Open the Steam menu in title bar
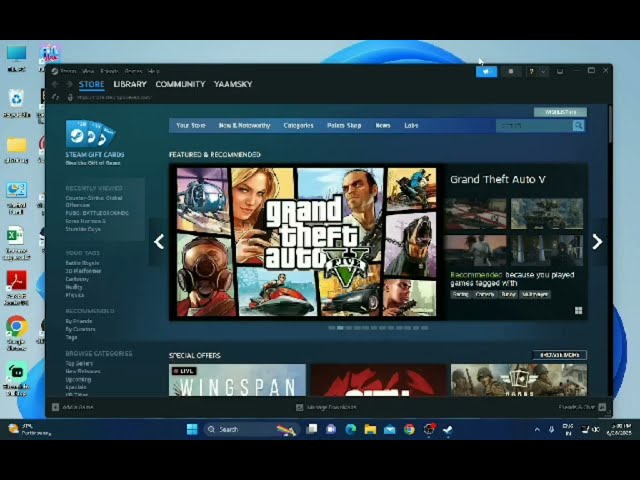640x480 pixels. click(68, 71)
